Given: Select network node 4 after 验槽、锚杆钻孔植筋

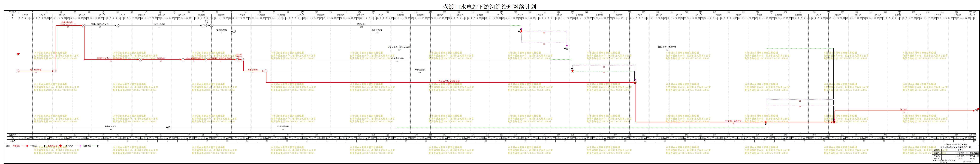Looking at the screenshot, I should (118, 25).
